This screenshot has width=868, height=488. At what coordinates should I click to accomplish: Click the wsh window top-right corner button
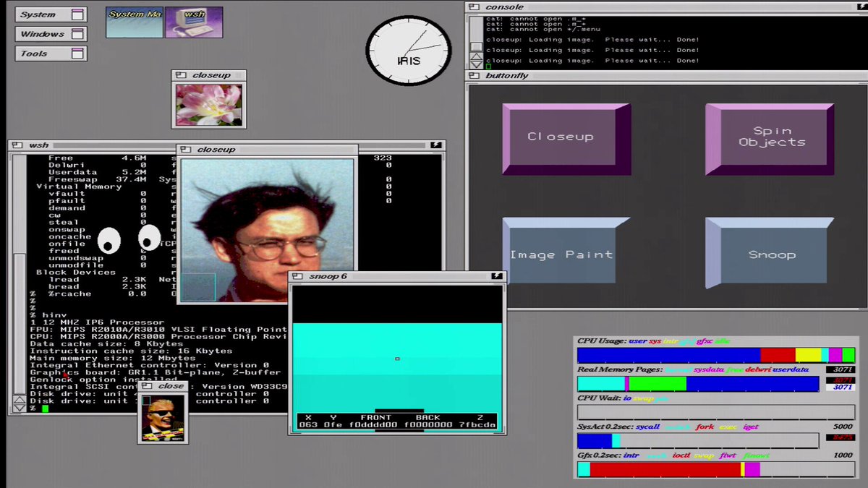435,145
